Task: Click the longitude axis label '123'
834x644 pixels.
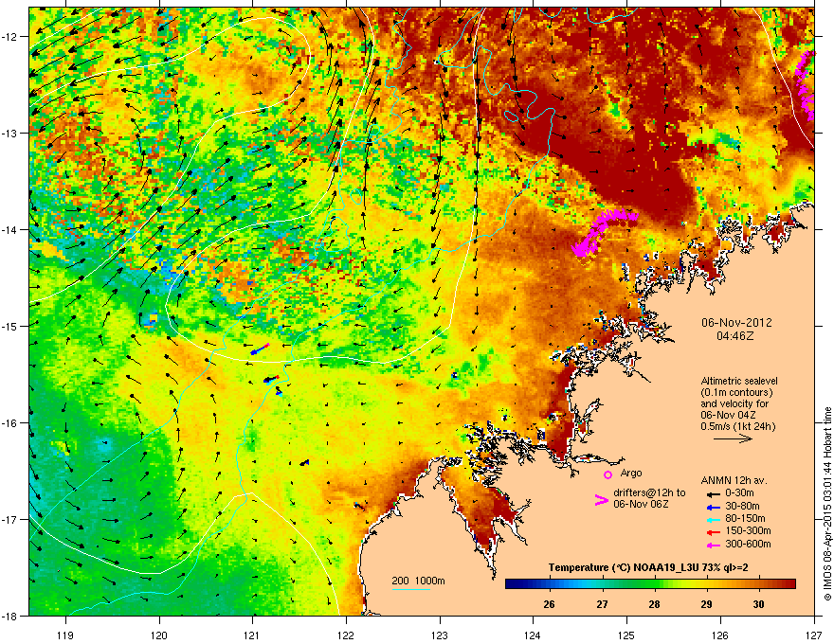Action: (440, 635)
